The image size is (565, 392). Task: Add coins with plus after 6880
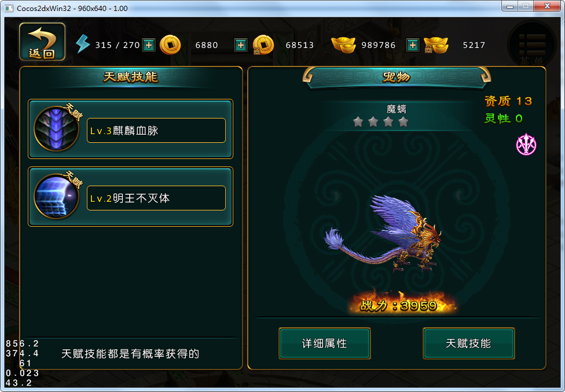point(241,45)
